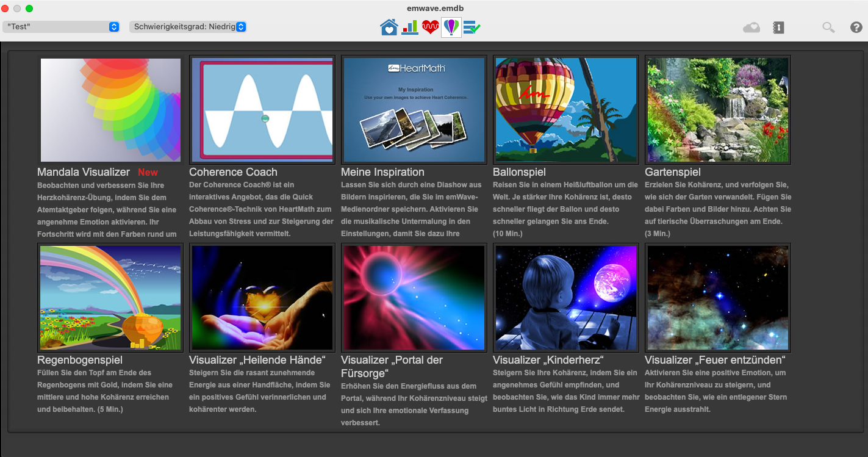Image resolution: width=868 pixels, height=457 pixels.
Task: Open the Gartenspiel garden thumbnail
Action: [718, 110]
